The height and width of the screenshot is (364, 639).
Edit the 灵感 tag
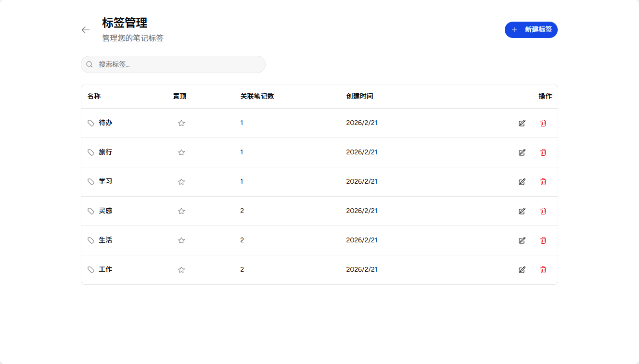[x=522, y=211]
